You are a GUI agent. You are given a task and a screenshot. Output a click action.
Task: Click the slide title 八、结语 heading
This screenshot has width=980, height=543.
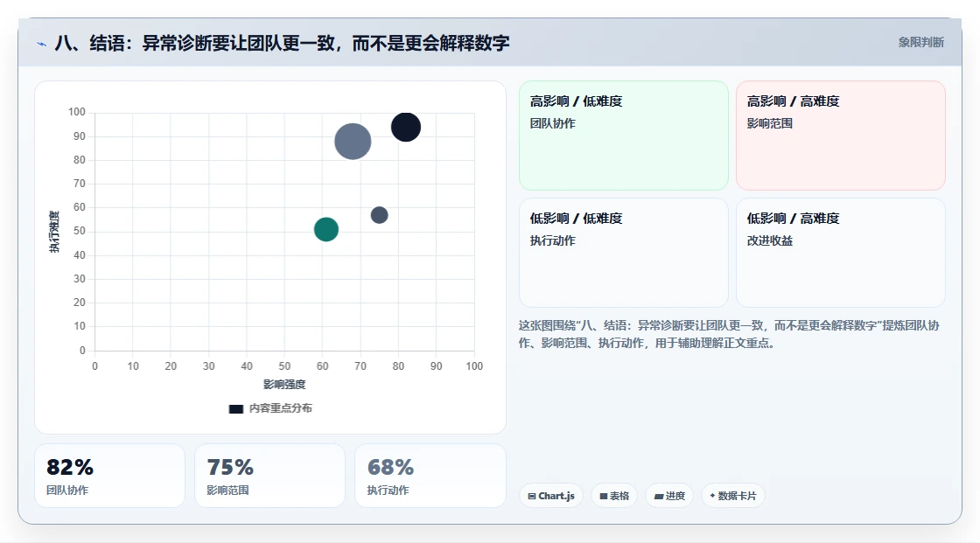click(282, 43)
